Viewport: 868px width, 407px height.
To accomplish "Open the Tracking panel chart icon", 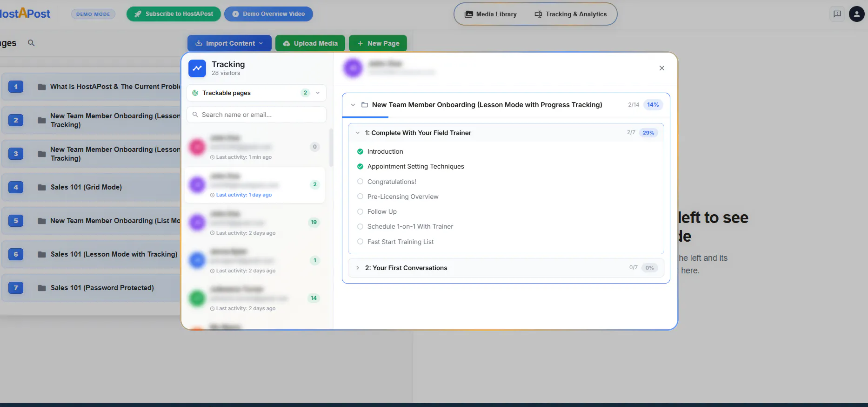I will pos(197,68).
